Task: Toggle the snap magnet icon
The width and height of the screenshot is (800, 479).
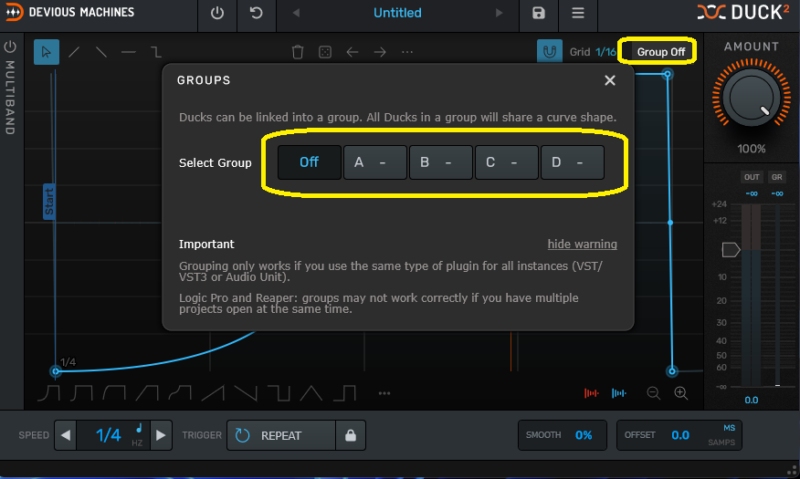Action: [x=548, y=51]
